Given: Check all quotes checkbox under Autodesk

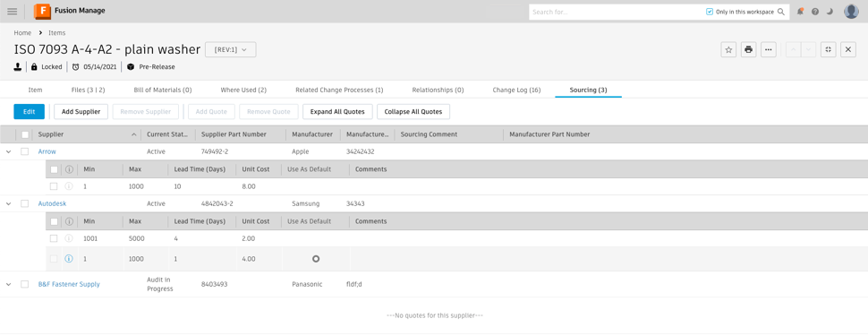Looking at the screenshot, I should pyautogui.click(x=54, y=221).
